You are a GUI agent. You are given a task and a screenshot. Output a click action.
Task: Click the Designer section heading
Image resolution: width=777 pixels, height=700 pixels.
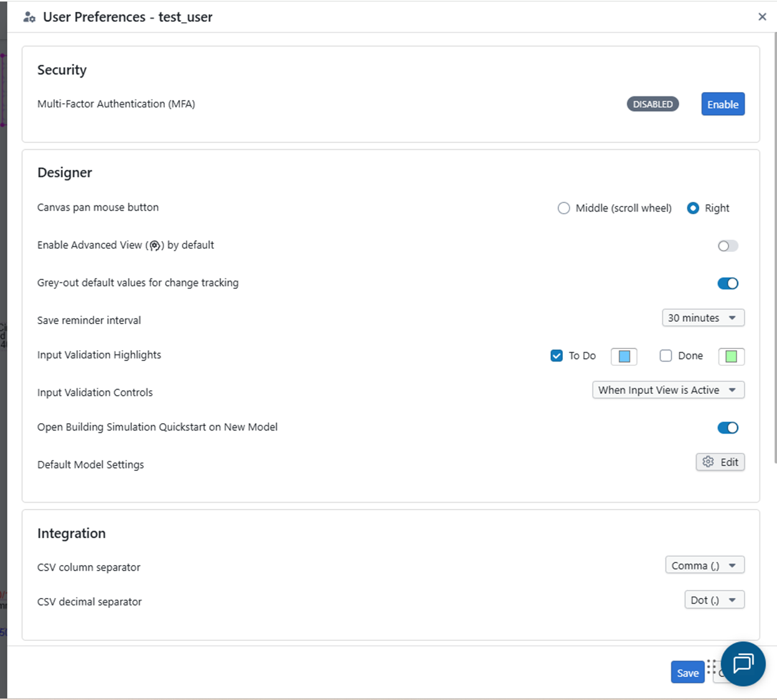pyautogui.click(x=65, y=172)
